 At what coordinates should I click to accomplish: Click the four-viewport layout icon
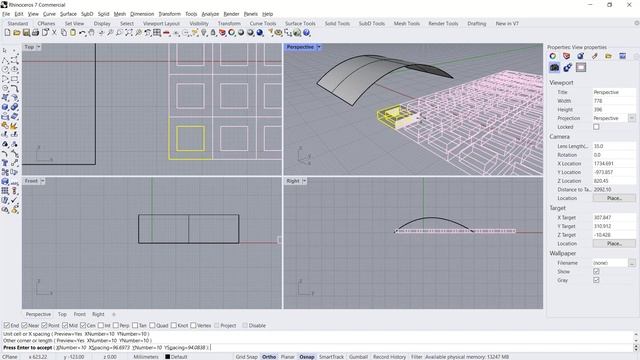(157, 33)
